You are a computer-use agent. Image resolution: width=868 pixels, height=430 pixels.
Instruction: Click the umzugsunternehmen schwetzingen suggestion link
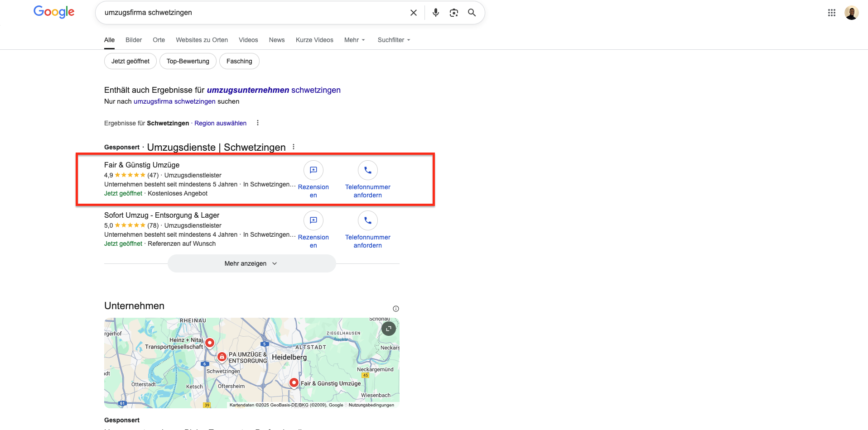tap(274, 90)
